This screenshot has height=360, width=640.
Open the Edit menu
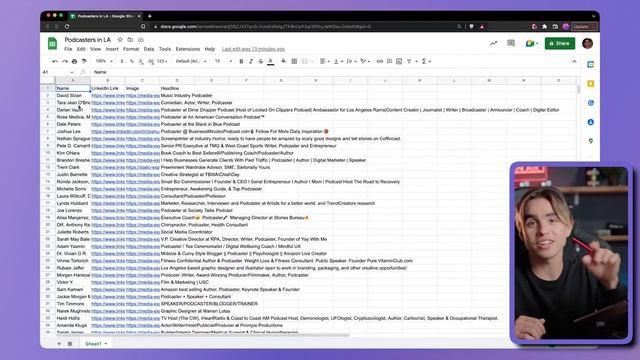(x=81, y=49)
